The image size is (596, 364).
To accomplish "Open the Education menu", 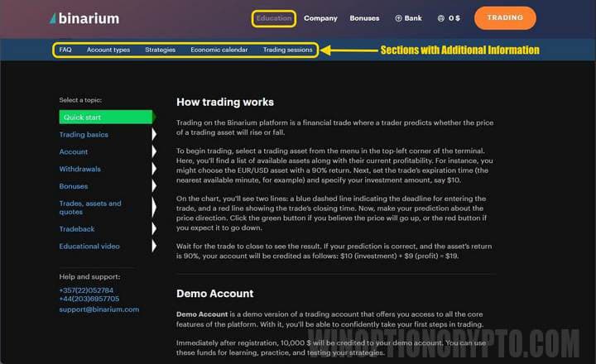I will [x=273, y=18].
